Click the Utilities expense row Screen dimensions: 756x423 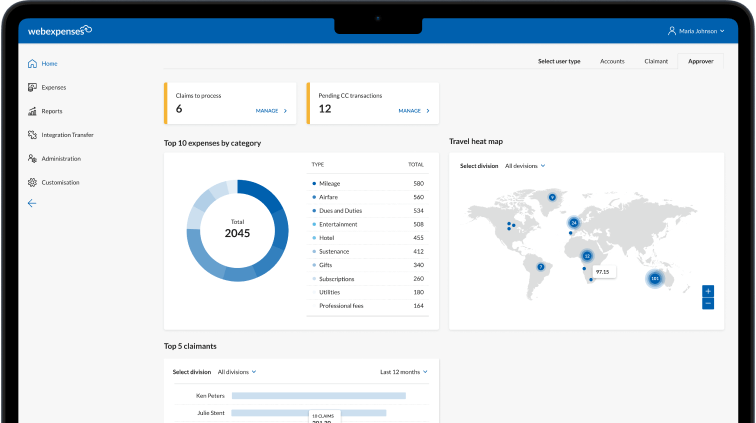[368, 292]
